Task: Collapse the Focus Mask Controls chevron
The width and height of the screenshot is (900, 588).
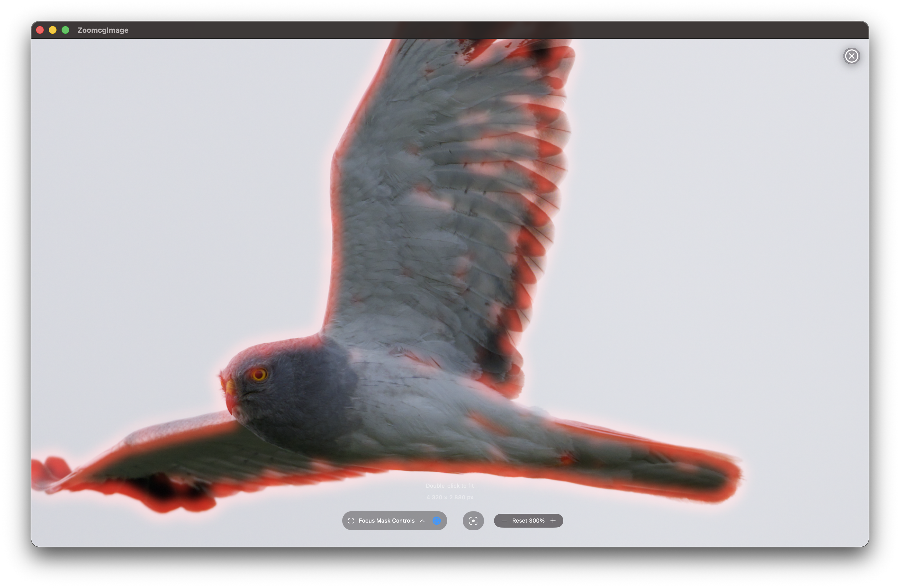Action: tap(422, 521)
